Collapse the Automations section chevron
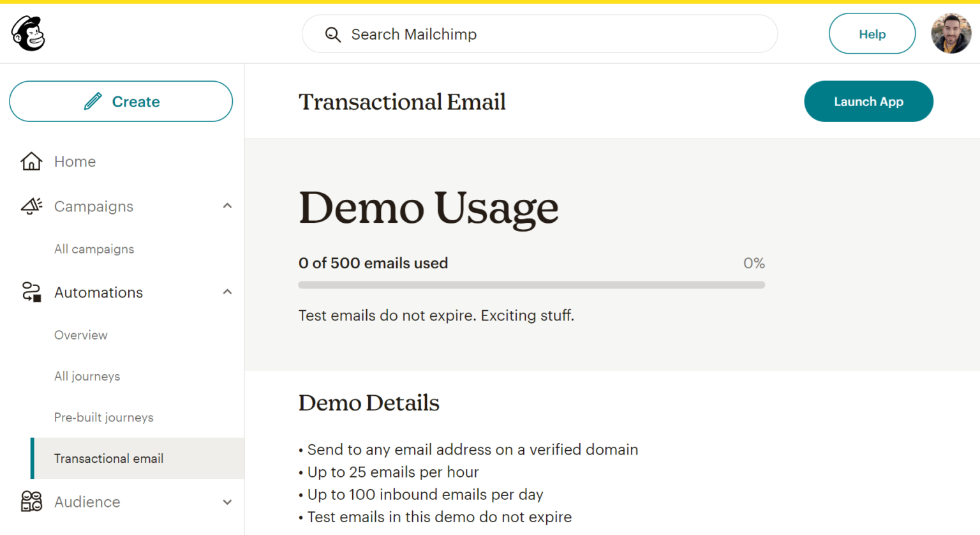 [x=227, y=291]
